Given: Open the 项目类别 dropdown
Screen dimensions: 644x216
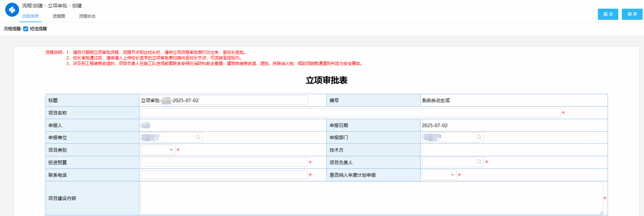Looking at the screenshot, I should pyautogui.click(x=158, y=150).
